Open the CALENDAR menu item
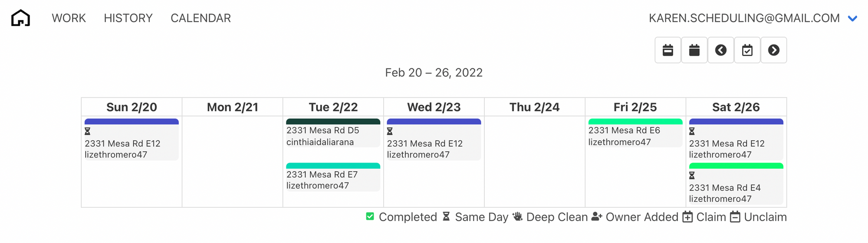The width and height of the screenshot is (868, 243). point(201,18)
